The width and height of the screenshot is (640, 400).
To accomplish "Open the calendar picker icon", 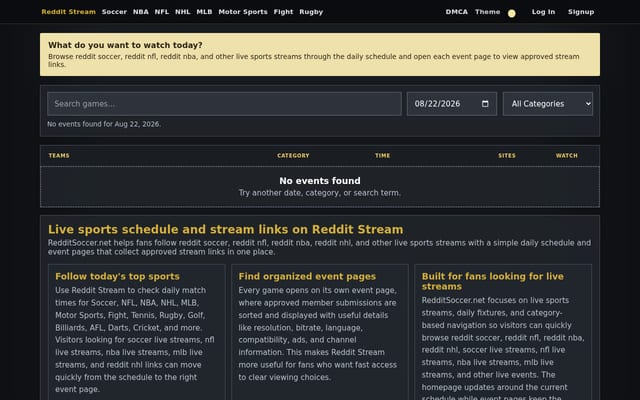I will [485, 104].
